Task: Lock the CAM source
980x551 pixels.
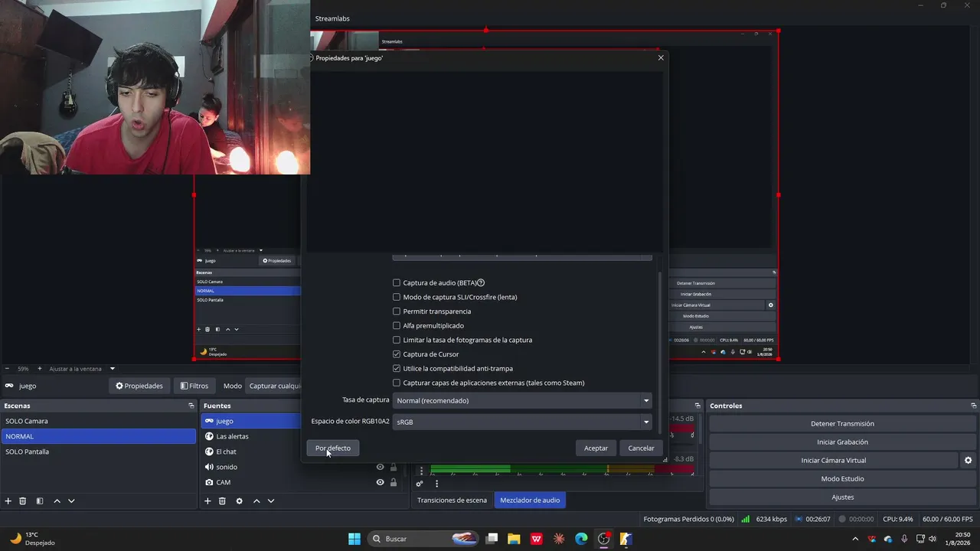Action: (394, 482)
